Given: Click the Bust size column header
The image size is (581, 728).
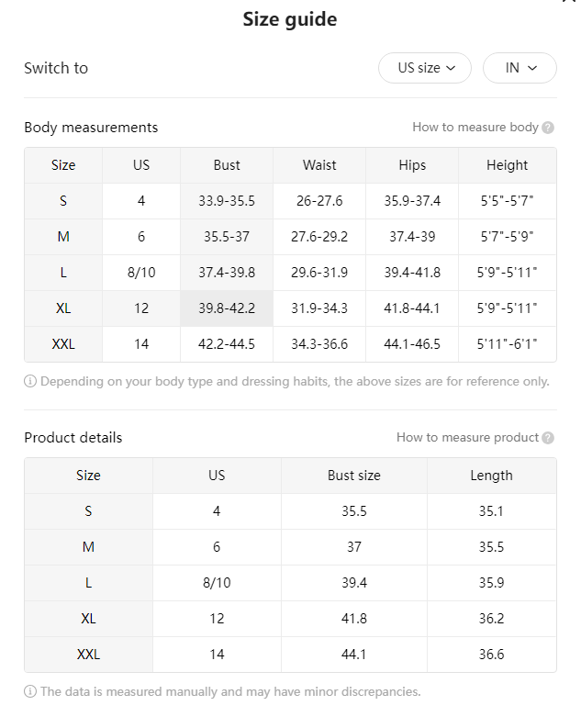Looking at the screenshot, I should (x=354, y=476).
